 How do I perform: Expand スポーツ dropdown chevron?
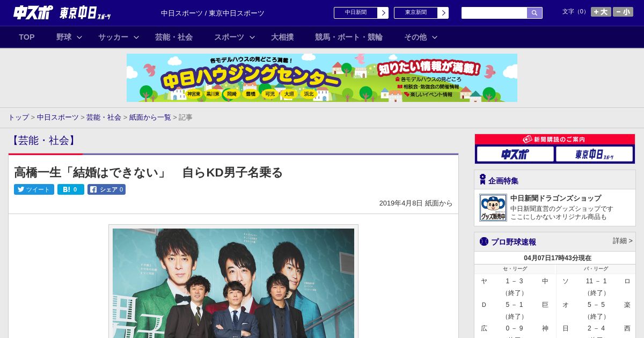pos(252,37)
